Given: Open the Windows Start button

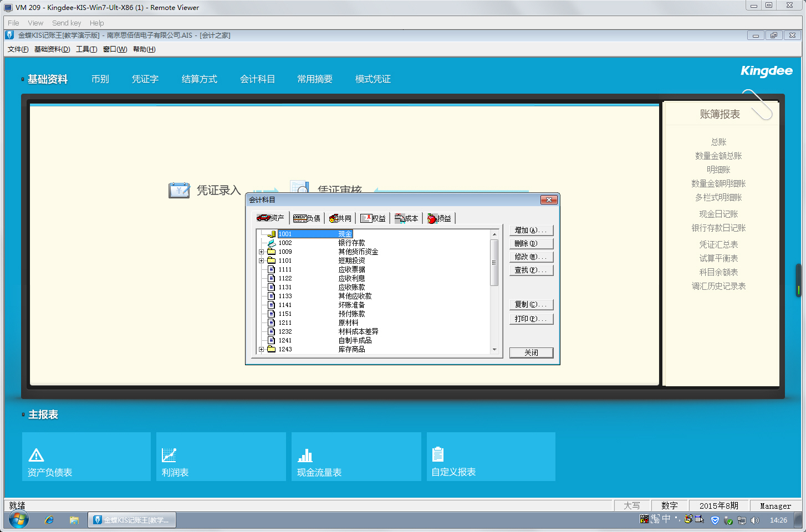Looking at the screenshot, I should 18,520.
